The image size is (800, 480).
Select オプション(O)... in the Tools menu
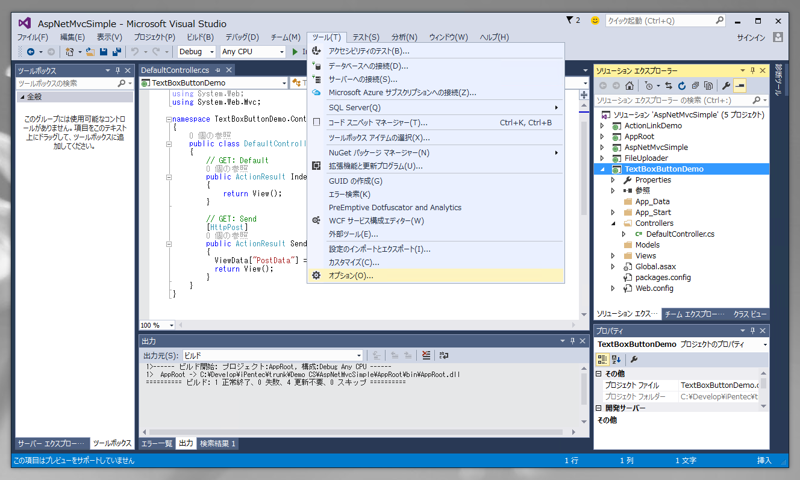[436, 275]
